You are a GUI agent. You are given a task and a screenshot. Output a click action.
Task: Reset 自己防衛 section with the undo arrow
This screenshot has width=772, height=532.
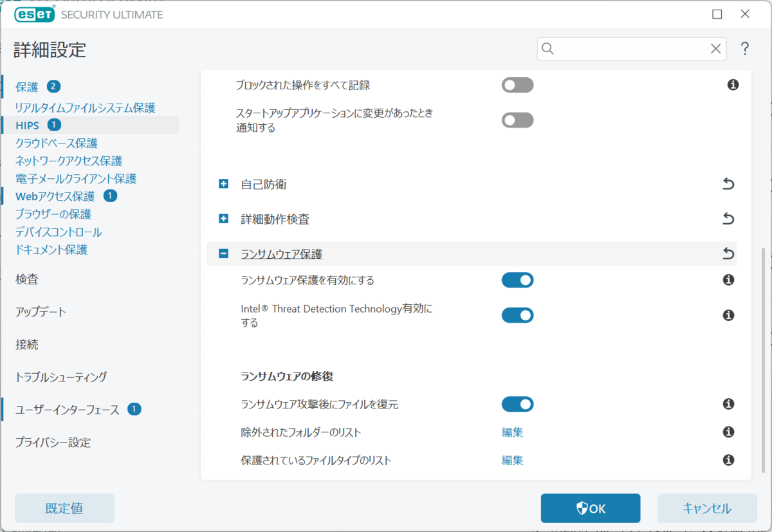pos(728,185)
